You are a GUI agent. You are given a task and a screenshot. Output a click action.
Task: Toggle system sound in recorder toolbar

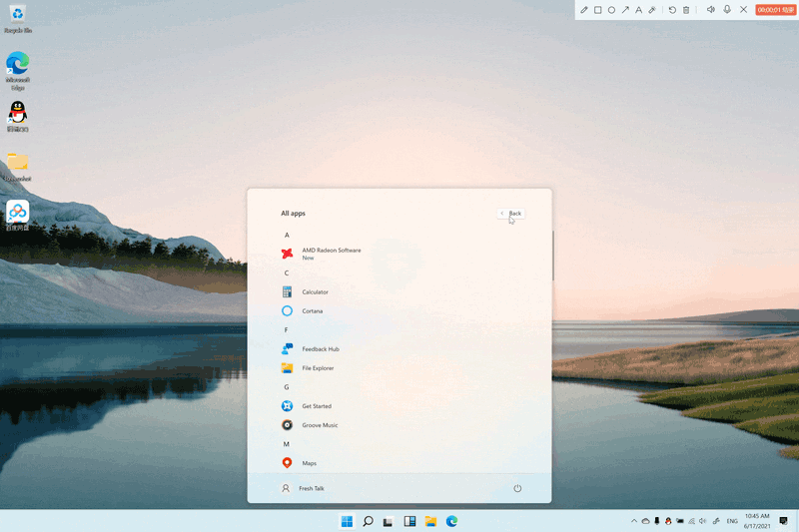tap(711, 10)
